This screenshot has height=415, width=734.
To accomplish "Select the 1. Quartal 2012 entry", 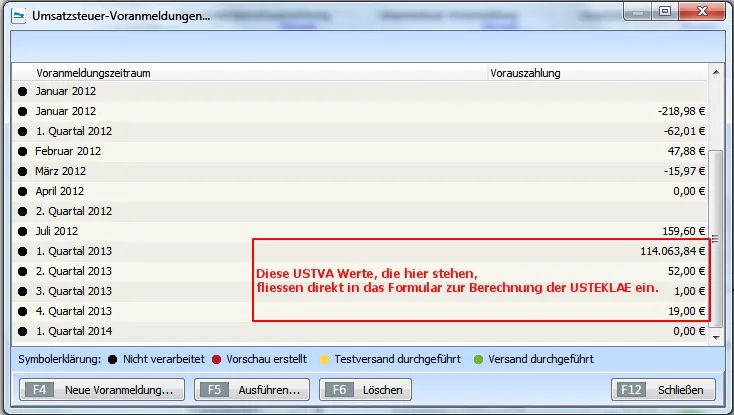I will [x=75, y=131].
